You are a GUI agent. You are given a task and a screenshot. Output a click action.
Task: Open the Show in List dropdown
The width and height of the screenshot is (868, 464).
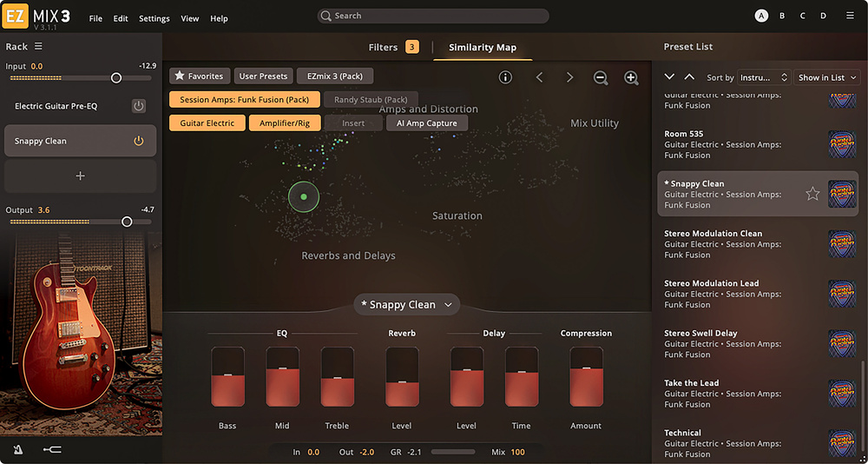coord(826,77)
